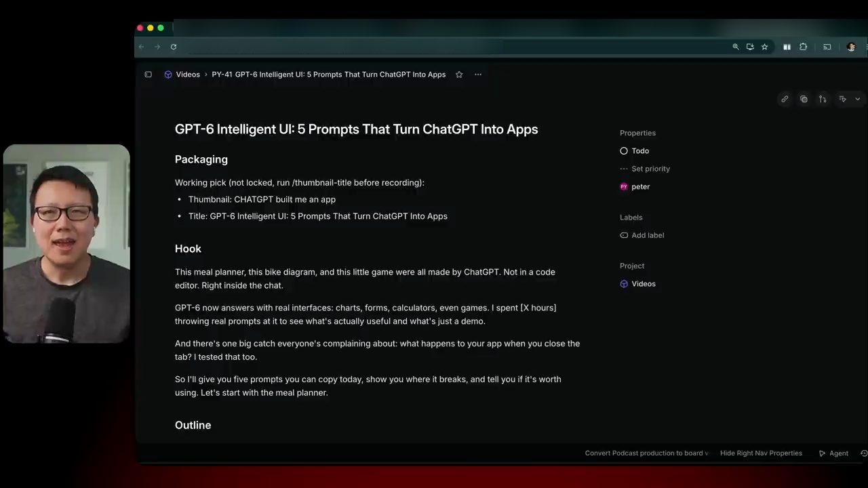Click Hide Right Nav Properties
Viewport: 868px width, 488px height.
tap(761, 453)
